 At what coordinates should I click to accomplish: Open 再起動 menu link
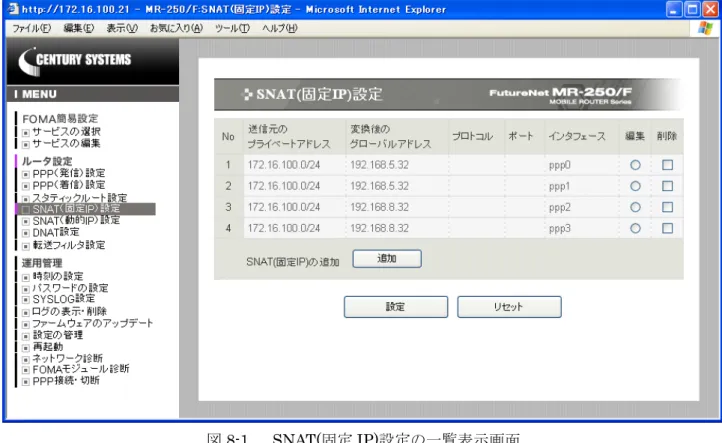click(48, 347)
